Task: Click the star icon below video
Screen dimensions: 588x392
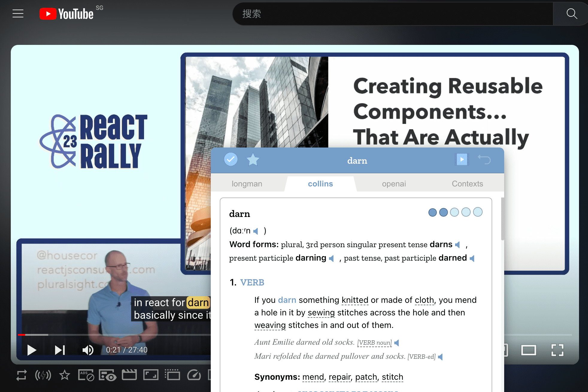Action: [65, 375]
